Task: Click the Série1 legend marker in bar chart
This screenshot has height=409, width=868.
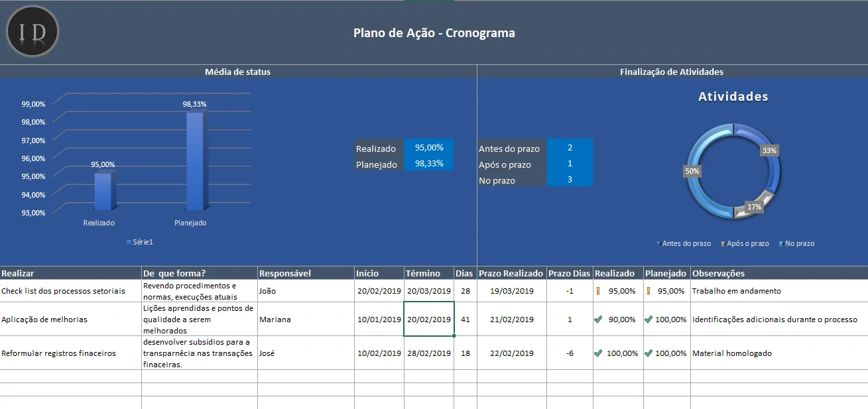Action: pos(129,243)
